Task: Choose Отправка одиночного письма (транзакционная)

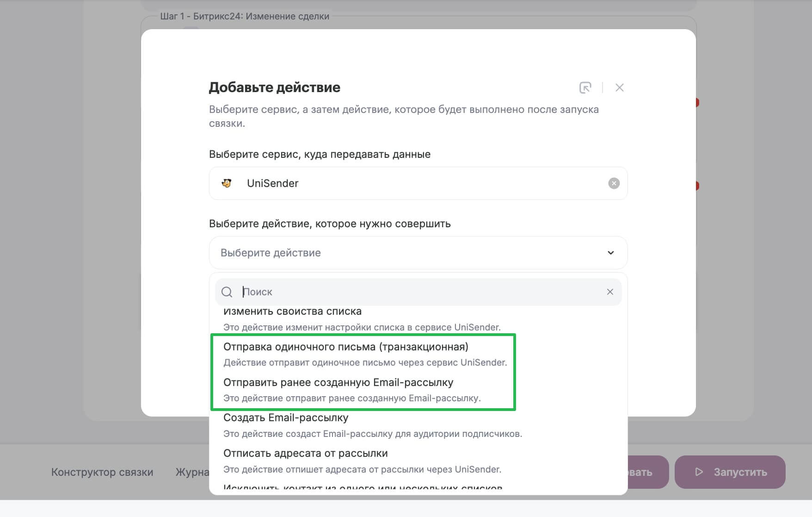Action: point(346,347)
